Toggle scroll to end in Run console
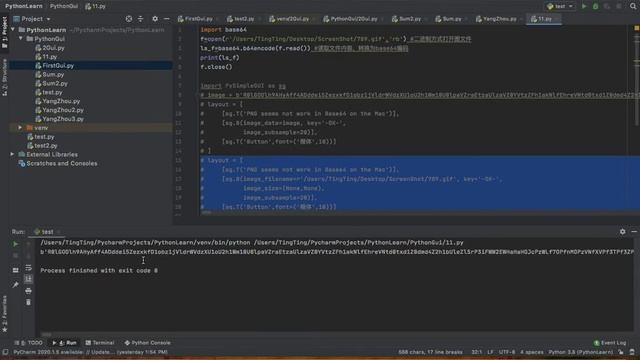 28,279
